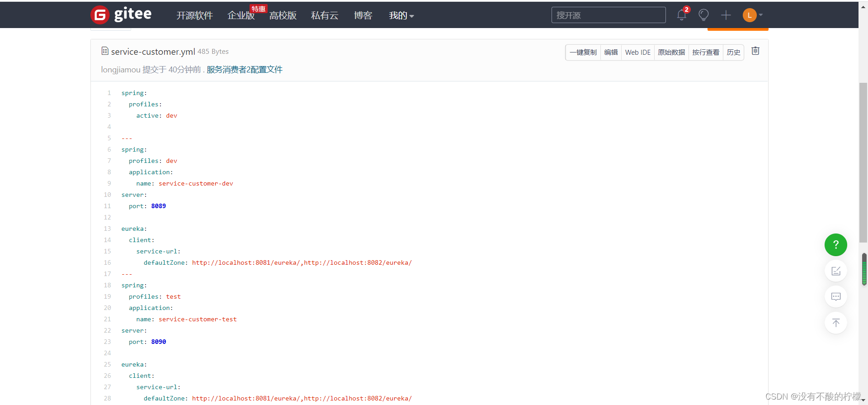868x405 pixels.
Task: Open the feedback edit icon
Action: tap(836, 271)
